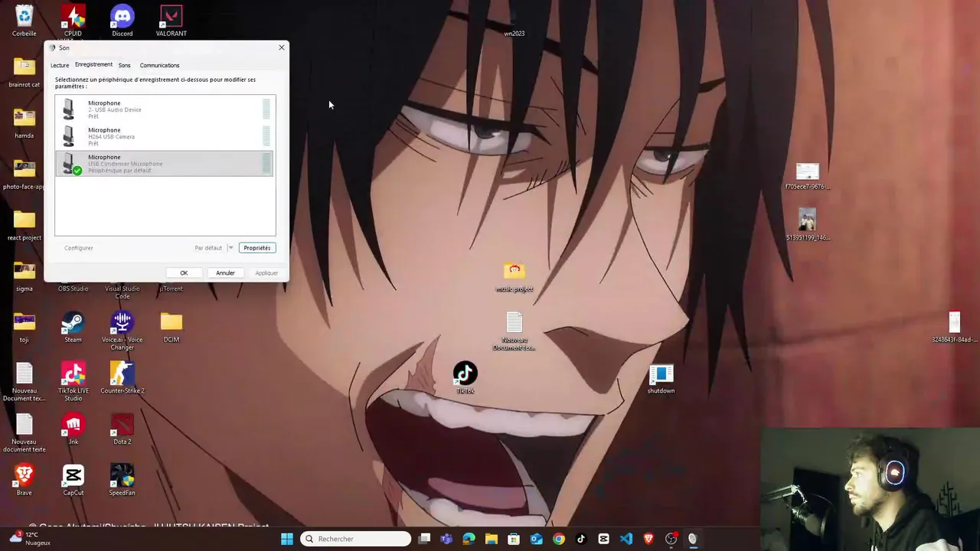The image size is (980, 551).
Task: Open Google Chrome from the taskbar
Action: tap(559, 539)
